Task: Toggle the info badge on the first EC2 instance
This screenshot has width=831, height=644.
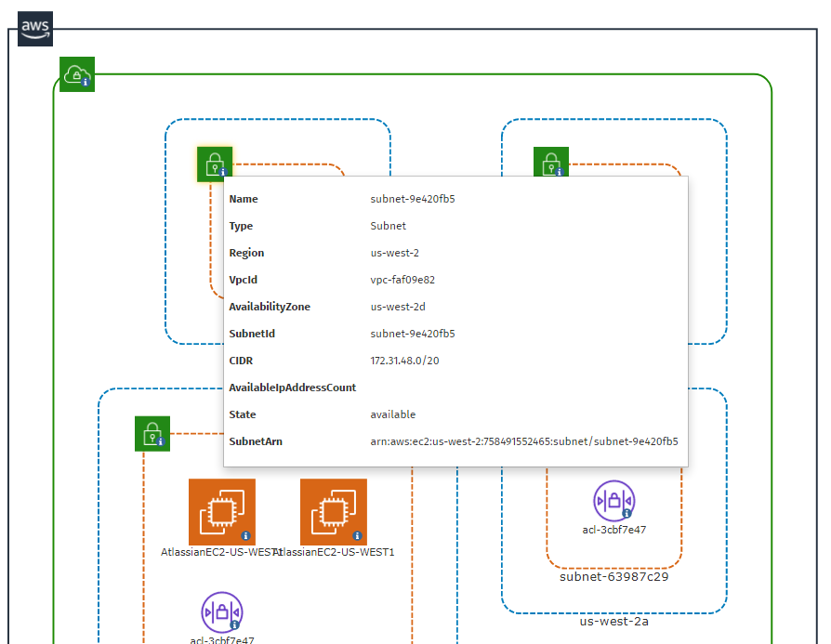Action: [245, 534]
